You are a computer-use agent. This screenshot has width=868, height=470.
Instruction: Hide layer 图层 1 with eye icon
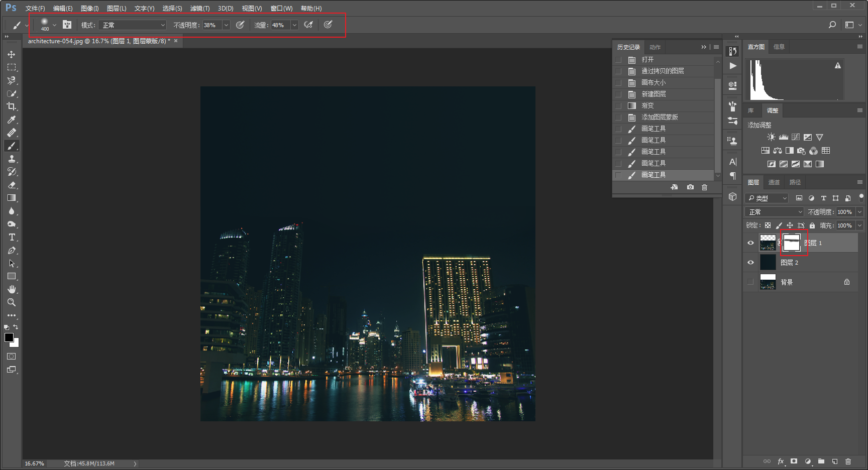click(750, 243)
